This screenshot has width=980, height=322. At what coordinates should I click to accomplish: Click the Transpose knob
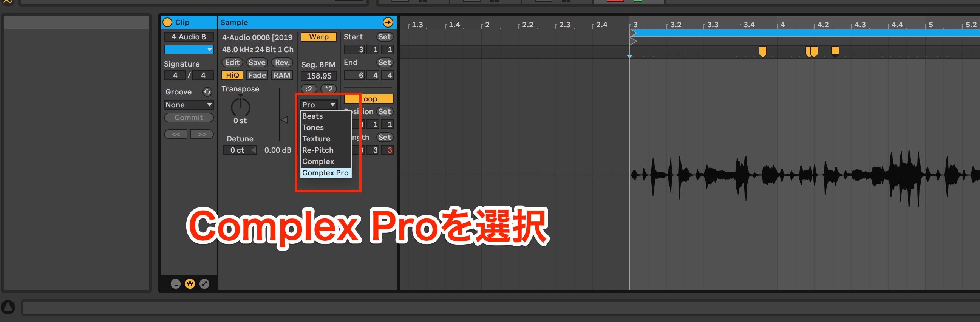(x=240, y=107)
